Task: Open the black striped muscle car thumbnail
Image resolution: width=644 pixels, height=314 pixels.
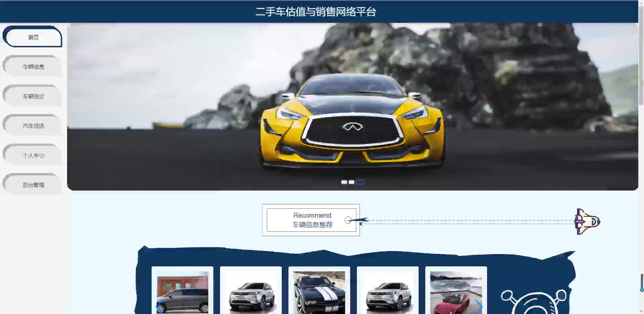Action: tap(319, 293)
